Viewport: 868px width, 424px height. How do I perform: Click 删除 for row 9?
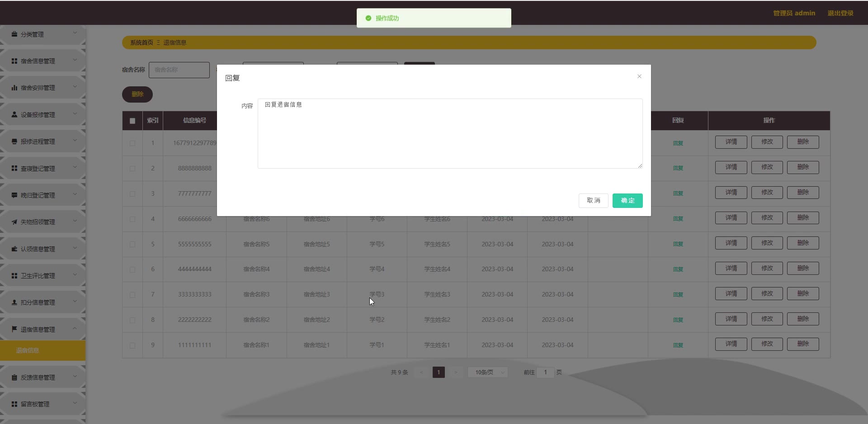(x=803, y=344)
